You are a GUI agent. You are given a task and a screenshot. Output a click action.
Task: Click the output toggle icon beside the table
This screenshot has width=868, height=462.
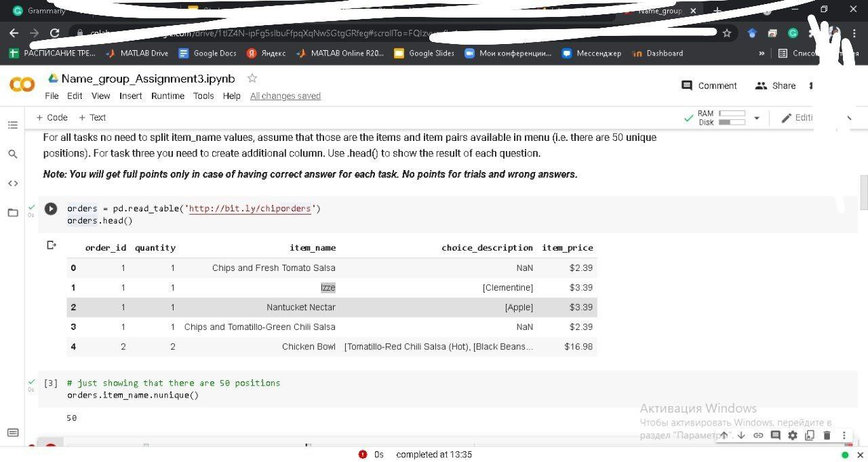[51, 245]
